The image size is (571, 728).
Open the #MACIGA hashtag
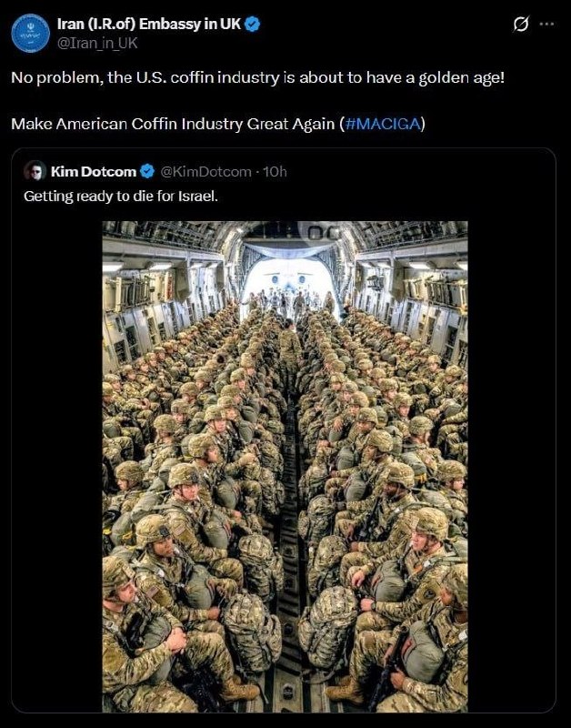(x=382, y=123)
